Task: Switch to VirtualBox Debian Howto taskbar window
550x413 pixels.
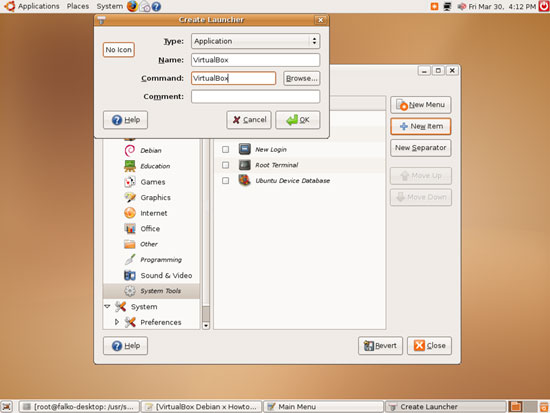Action: pos(201,407)
